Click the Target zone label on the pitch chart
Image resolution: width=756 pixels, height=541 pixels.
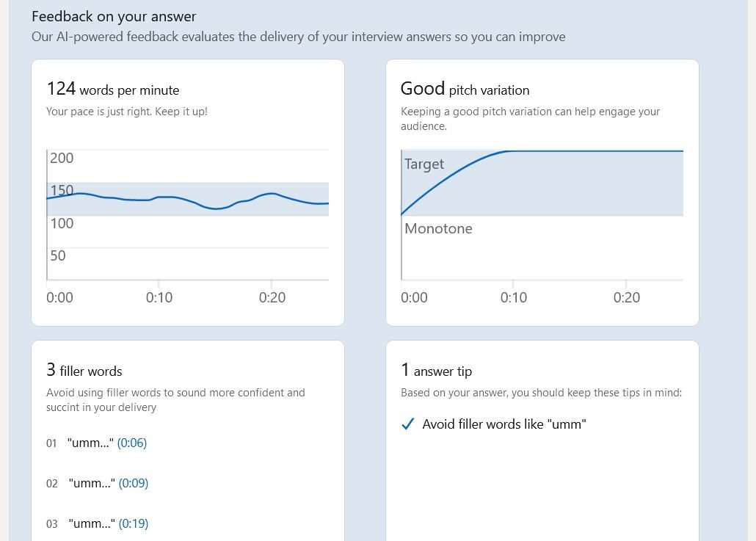[424, 164]
